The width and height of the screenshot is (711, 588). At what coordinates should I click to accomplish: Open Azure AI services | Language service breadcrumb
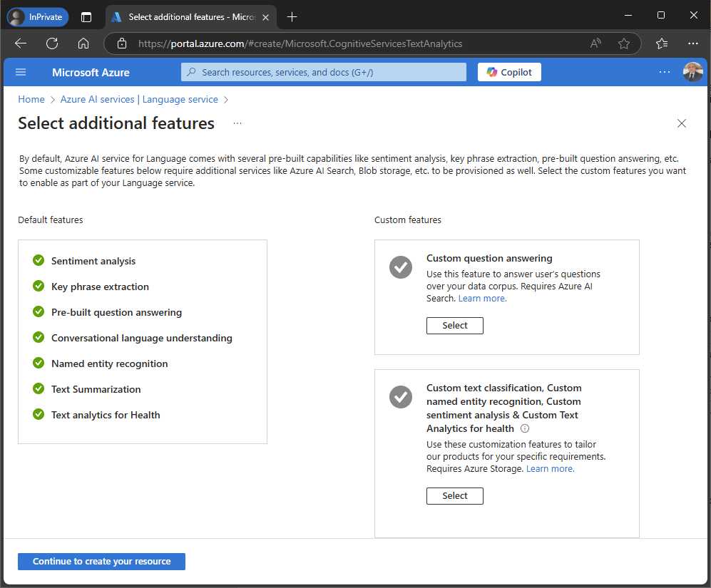[x=139, y=99]
